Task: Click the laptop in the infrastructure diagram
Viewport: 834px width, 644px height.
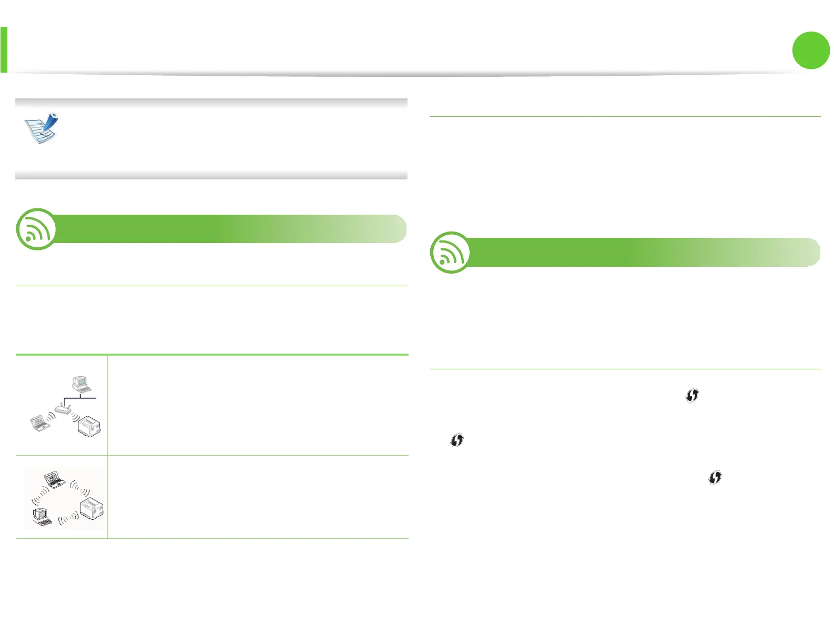Action: click(40, 422)
